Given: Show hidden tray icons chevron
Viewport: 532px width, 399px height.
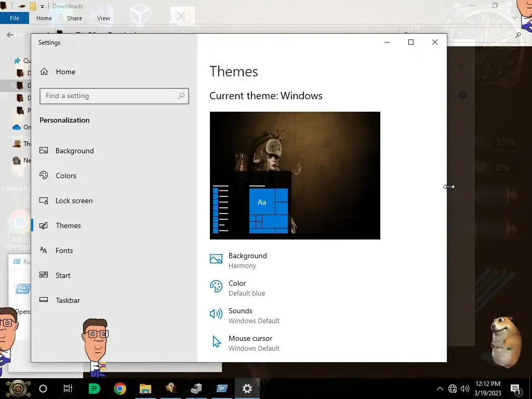Looking at the screenshot, I should pos(440,389).
